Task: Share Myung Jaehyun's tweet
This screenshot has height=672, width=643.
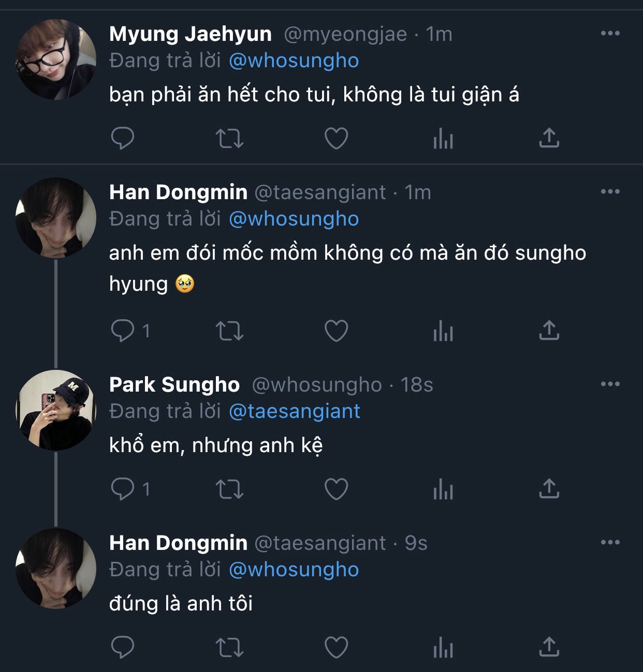Action: click(x=549, y=138)
